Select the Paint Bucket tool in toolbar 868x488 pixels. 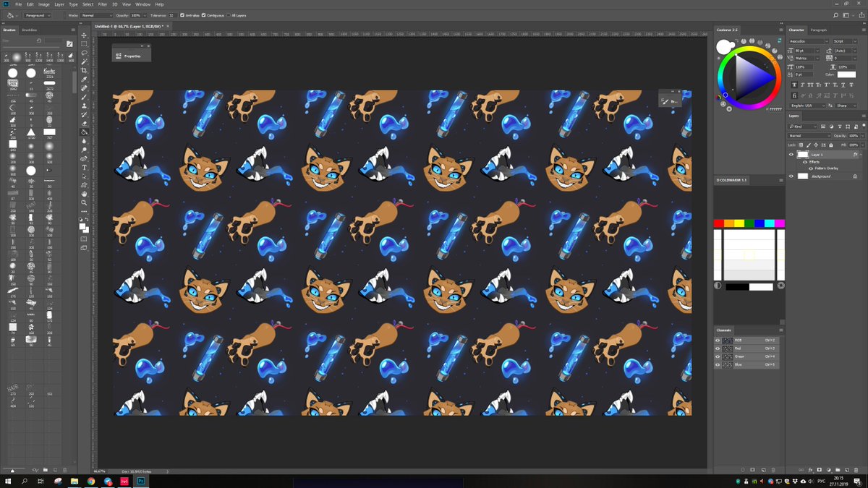[x=84, y=132]
